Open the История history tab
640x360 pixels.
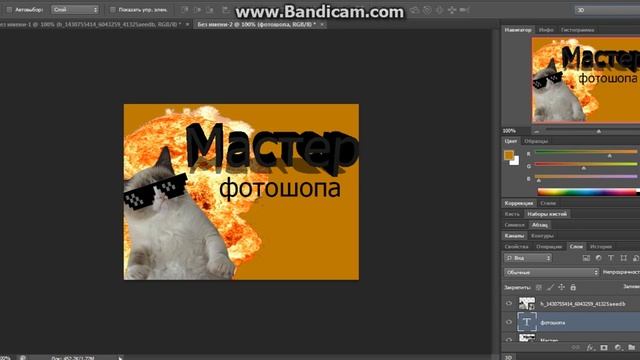click(x=601, y=247)
